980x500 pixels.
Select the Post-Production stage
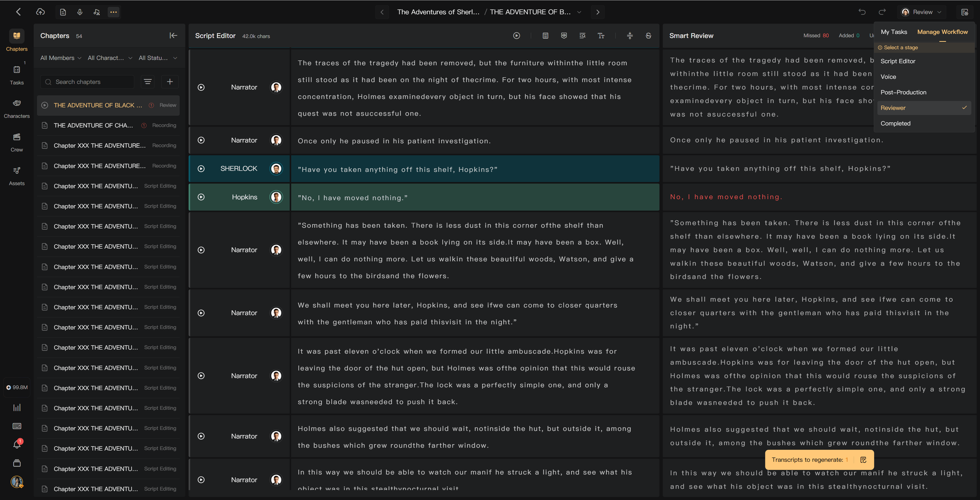click(924, 92)
